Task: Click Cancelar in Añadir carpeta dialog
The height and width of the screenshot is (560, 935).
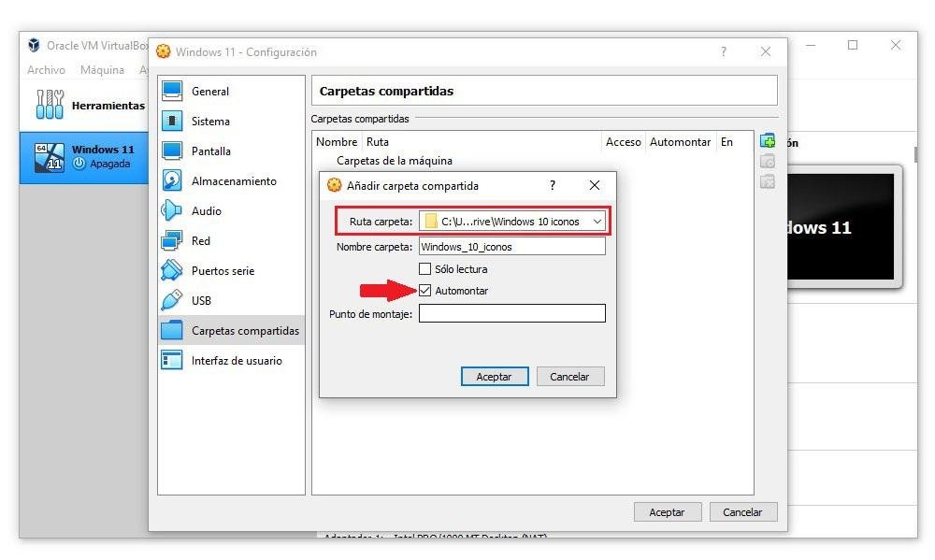Action: (x=570, y=377)
